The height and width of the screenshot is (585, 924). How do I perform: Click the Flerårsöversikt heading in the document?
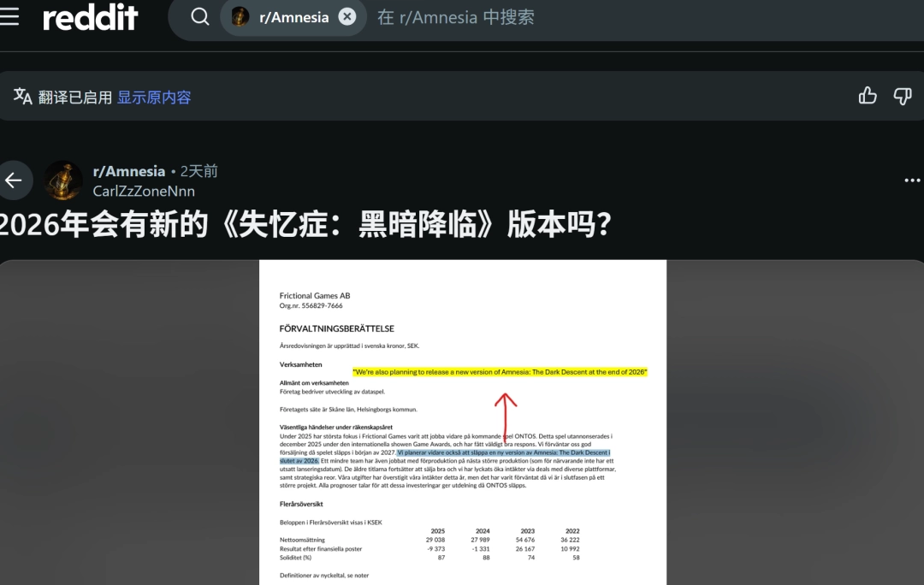coord(301,504)
